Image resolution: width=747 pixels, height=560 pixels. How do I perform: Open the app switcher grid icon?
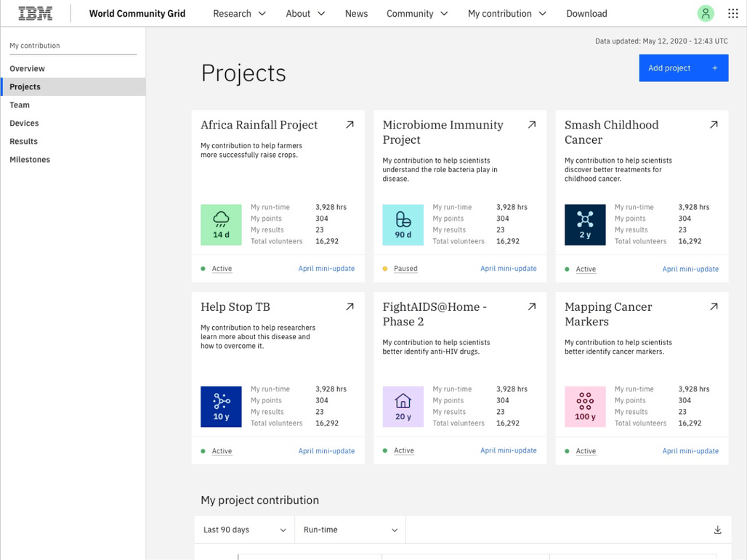[733, 13]
